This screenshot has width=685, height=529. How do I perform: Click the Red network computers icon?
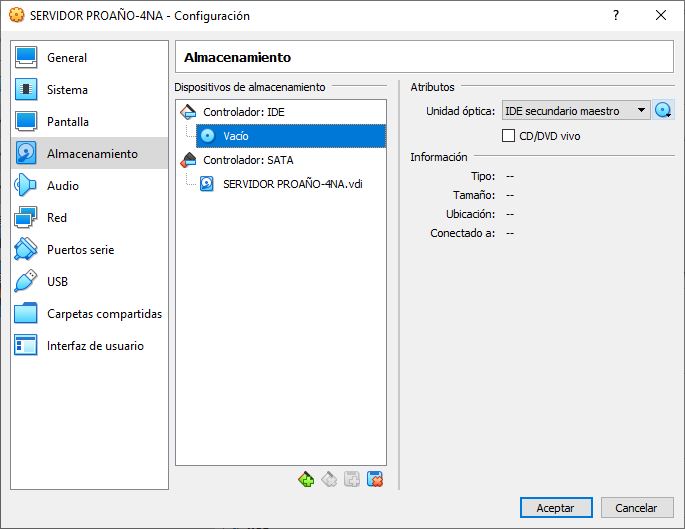(x=25, y=218)
